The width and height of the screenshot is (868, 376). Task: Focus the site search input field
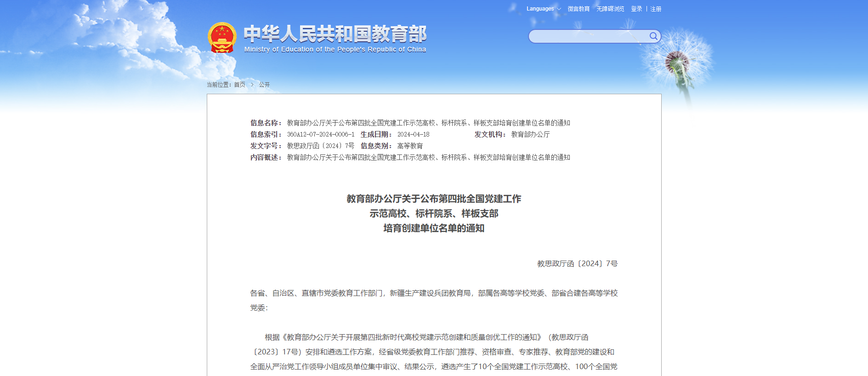click(x=590, y=36)
